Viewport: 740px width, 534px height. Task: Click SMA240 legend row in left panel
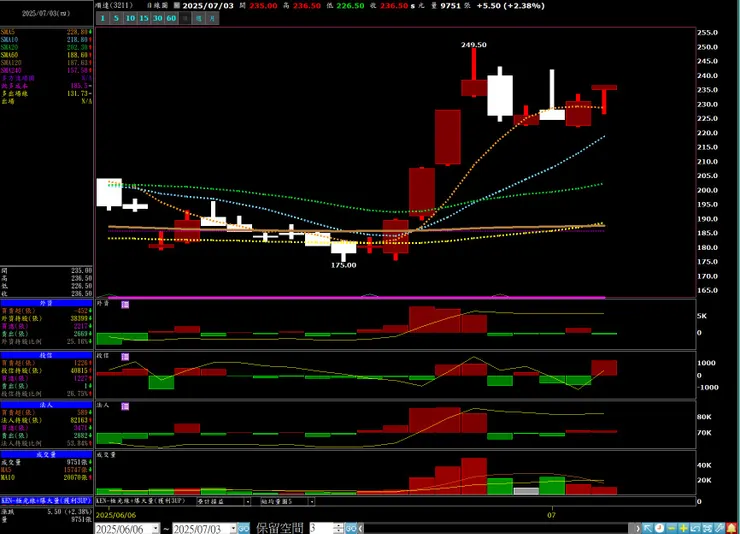46,70
